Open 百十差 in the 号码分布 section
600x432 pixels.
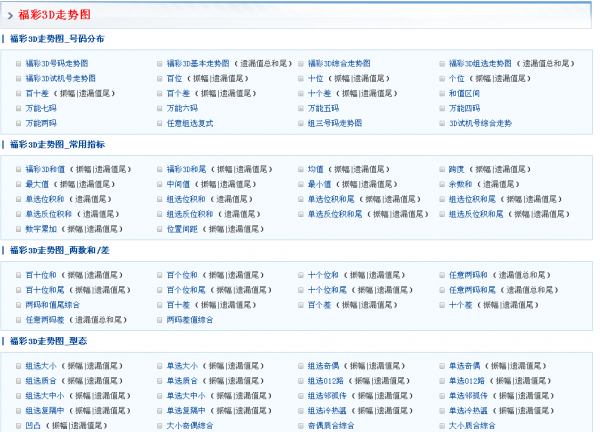tap(37, 93)
